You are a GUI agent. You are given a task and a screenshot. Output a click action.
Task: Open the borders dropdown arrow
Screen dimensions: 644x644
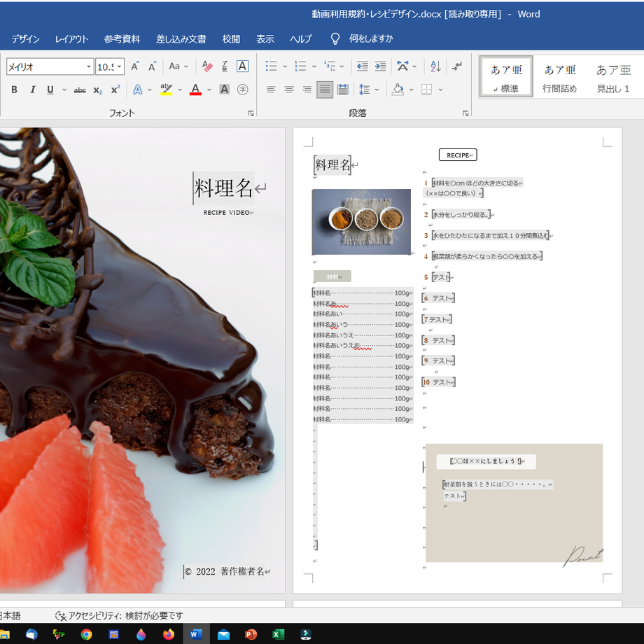[440, 90]
